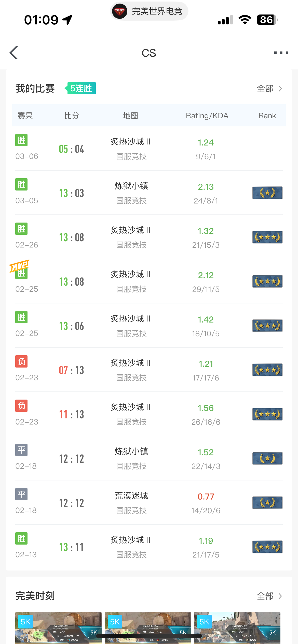298x644 pixels.
Task: Open the three-dot more menu
Action: coord(281,53)
